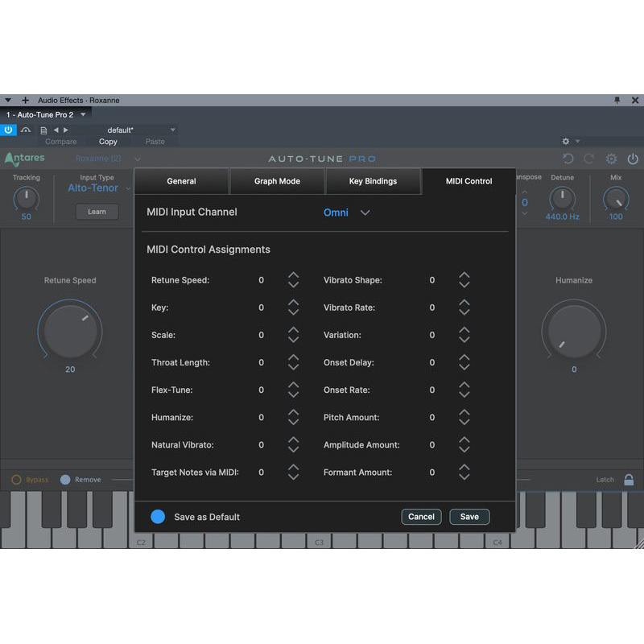This screenshot has width=644, height=644.
Task: Click the Paste button
Action: pos(155,142)
